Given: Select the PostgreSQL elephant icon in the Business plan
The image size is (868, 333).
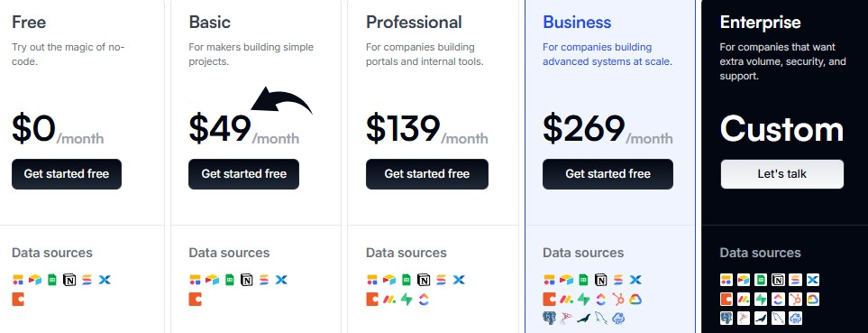Looking at the screenshot, I should pyautogui.click(x=549, y=318).
